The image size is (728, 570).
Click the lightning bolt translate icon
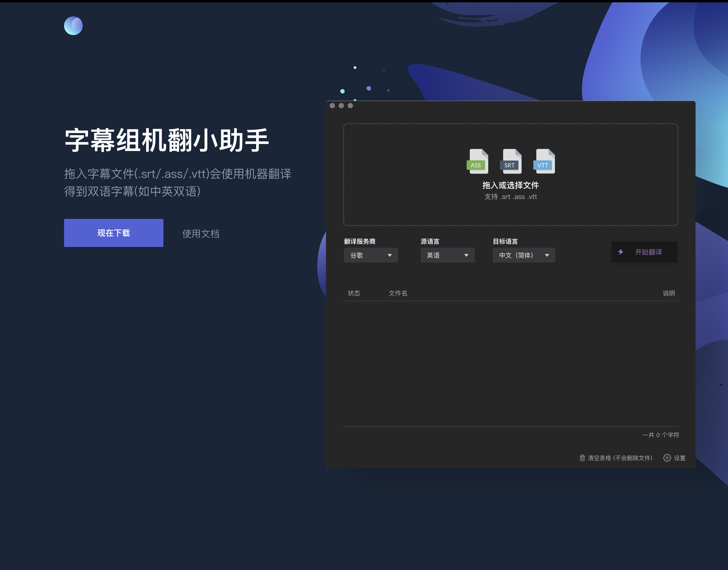(x=621, y=252)
